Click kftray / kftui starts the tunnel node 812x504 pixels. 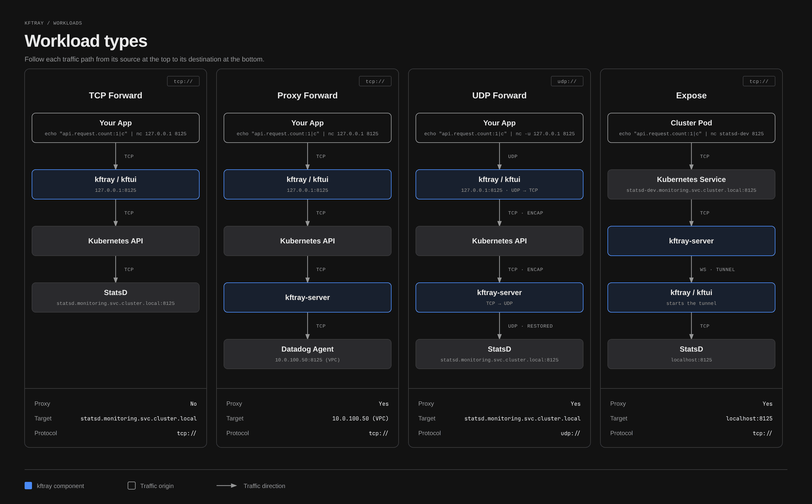pyautogui.click(x=691, y=297)
